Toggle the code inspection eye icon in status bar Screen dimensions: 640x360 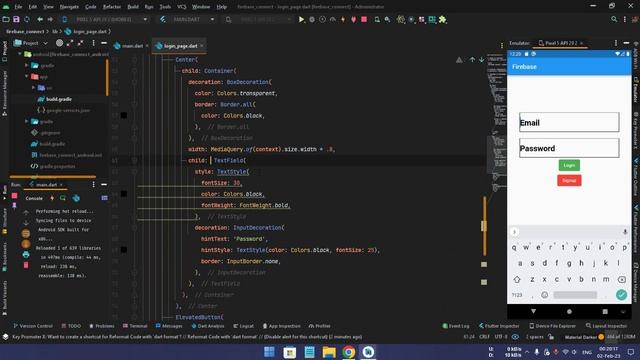tap(516, 337)
